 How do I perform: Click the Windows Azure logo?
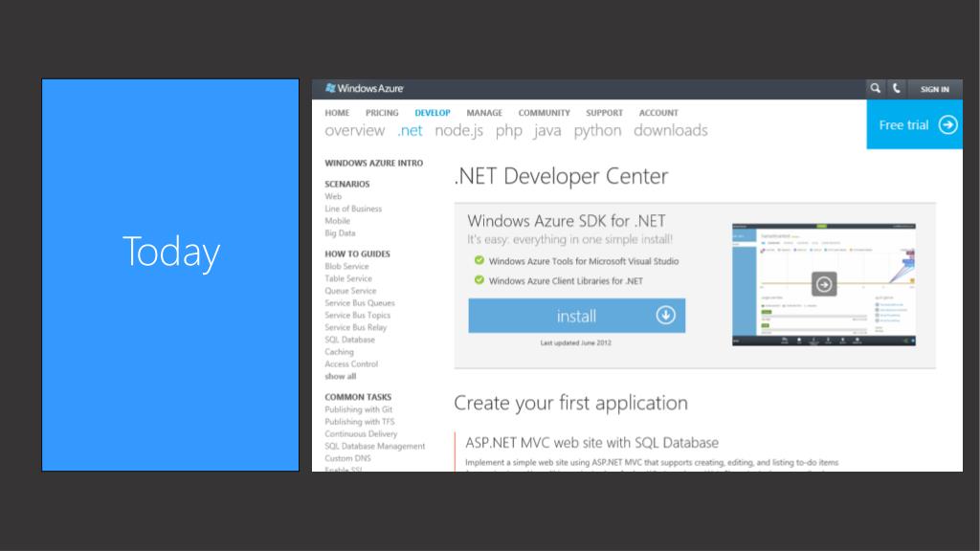tap(365, 89)
